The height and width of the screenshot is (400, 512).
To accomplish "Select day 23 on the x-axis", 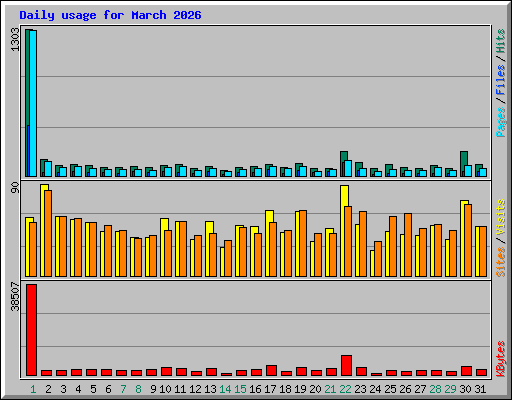I will [x=360, y=389].
